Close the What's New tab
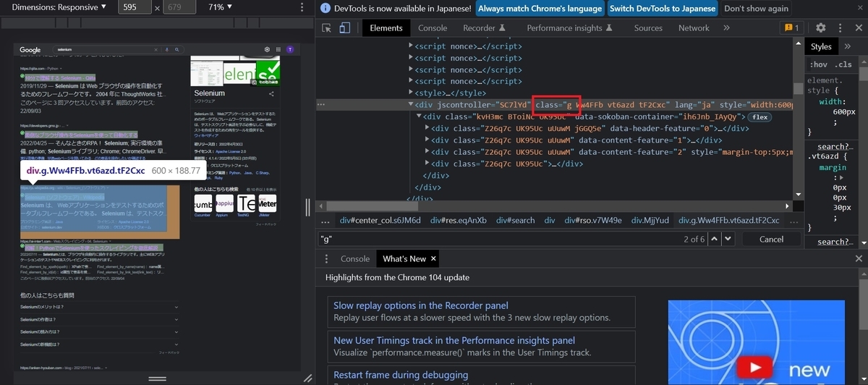 [x=433, y=258]
